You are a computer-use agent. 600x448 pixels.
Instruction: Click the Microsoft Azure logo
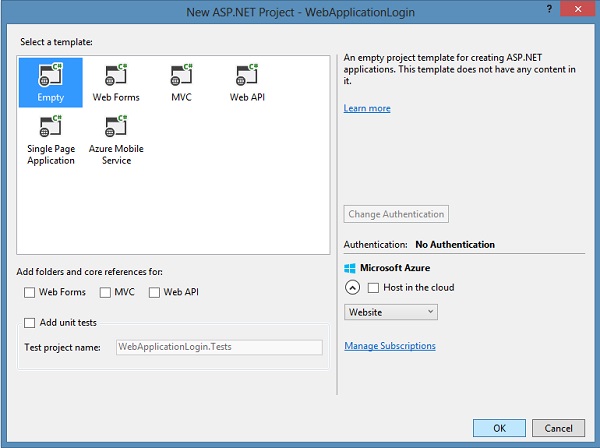point(350,268)
